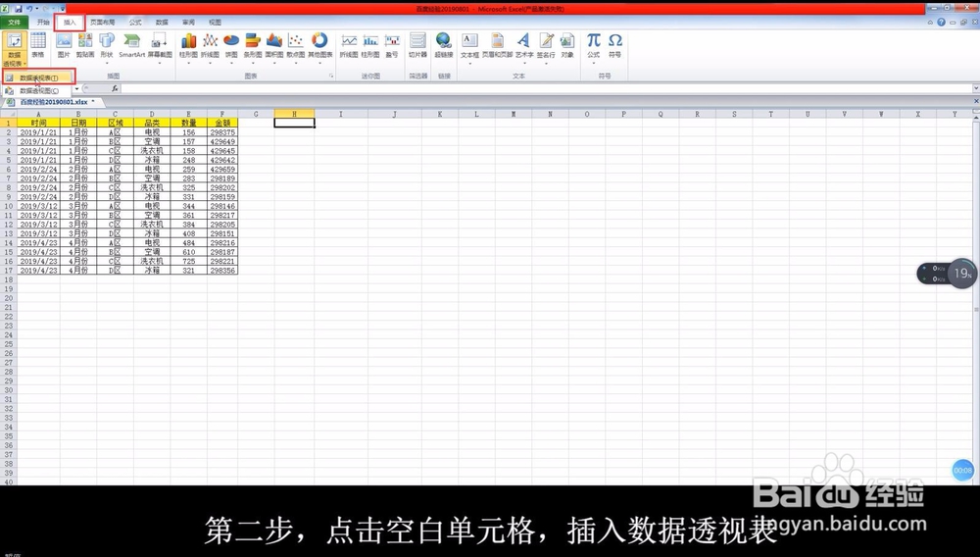Select row 18 header
This screenshot has width=980, height=557.
point(8,279)
